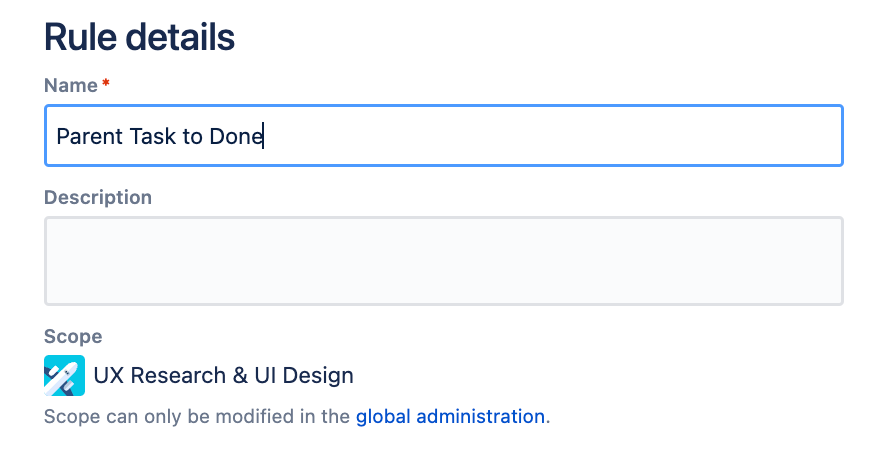
Task: Click inside the empty Description text area
Action: tap(443, 261)
